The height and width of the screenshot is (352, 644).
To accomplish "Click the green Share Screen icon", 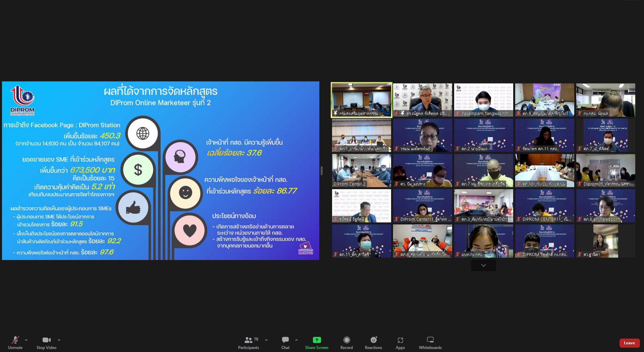I will coord(317,340).
